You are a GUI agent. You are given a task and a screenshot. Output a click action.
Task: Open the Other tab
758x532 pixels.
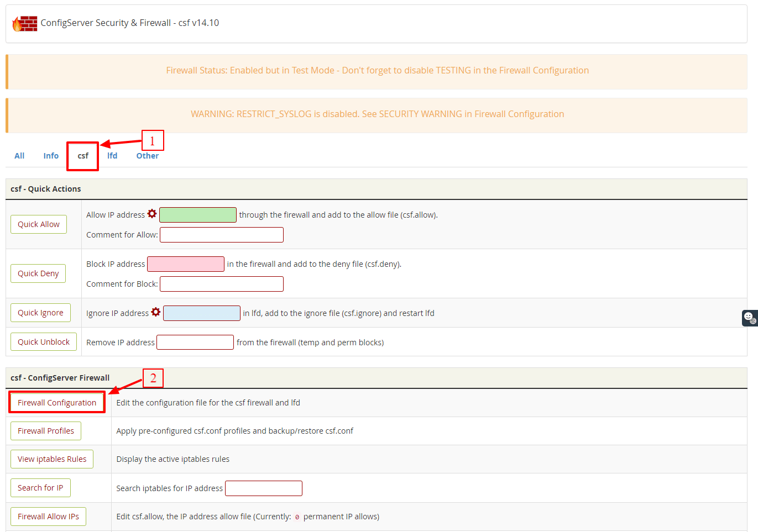coord(147,156)
